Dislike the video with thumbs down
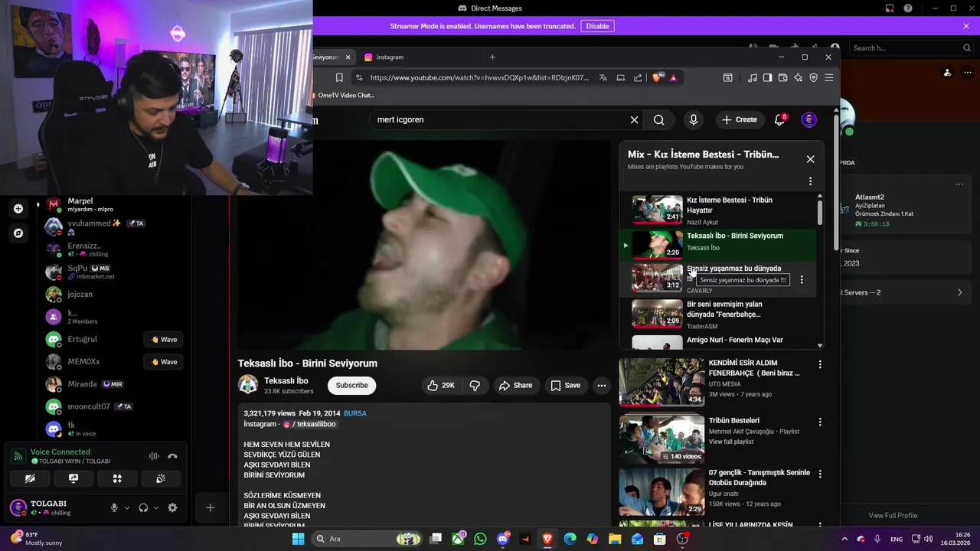 [x=475, y=386]
